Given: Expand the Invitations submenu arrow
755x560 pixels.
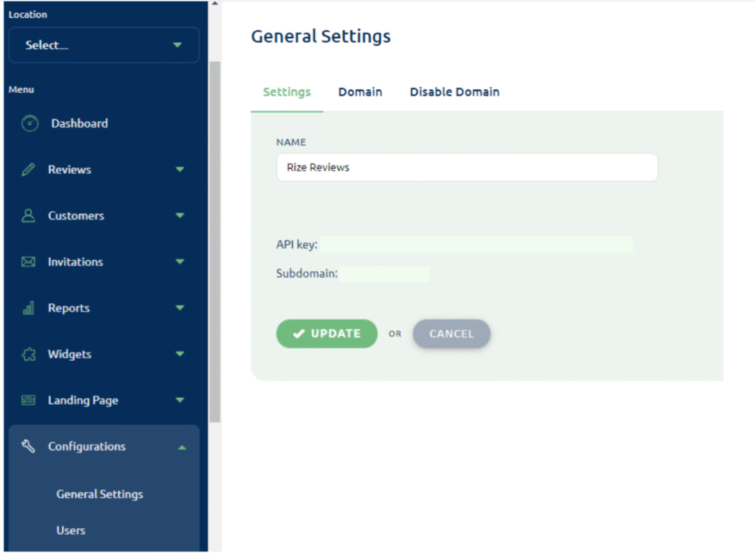Looking at the screenshot, I should [180, 262].
